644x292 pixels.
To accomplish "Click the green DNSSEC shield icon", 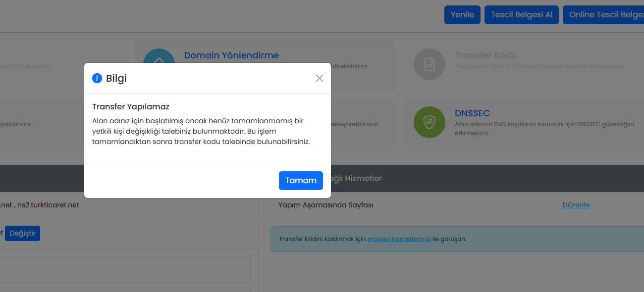I will pos(429,122).
